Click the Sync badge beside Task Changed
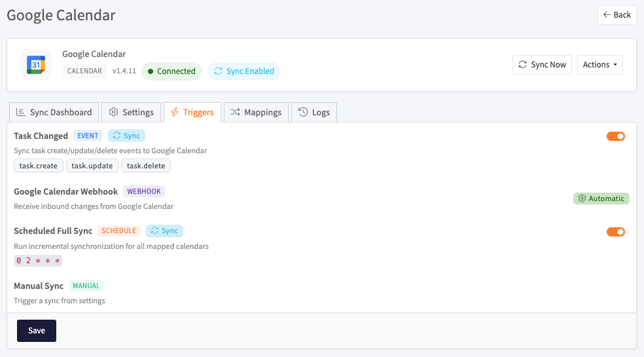The width and height of the screenshot is (644, 357). (x=126, y=136)
